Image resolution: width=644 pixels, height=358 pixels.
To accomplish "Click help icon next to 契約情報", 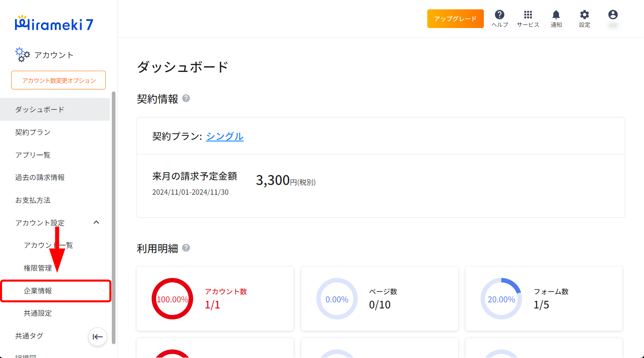I will coord(186,98).
